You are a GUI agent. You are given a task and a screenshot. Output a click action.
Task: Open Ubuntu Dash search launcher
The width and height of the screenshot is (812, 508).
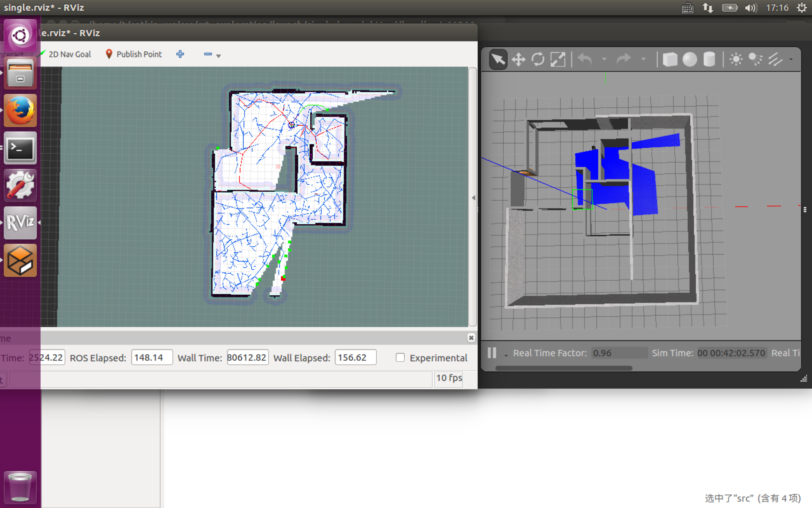click(20, 35)
